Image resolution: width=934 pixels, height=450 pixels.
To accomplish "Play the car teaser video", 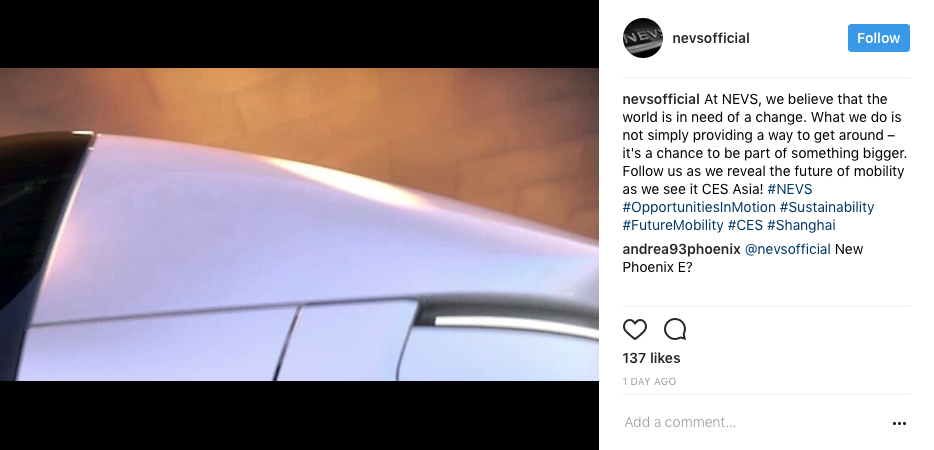I will click(x=299, y=225).
